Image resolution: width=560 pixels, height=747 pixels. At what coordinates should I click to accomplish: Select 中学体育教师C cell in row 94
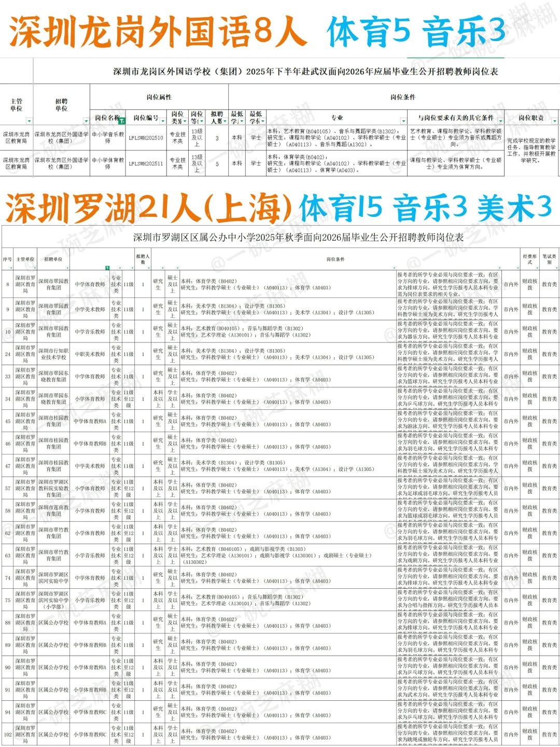pos(90,712)
